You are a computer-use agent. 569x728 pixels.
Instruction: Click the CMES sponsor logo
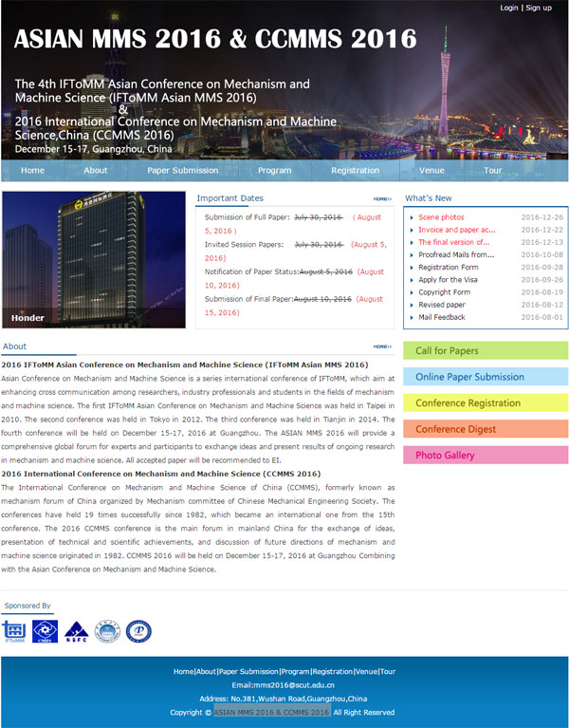click(45, 631)
